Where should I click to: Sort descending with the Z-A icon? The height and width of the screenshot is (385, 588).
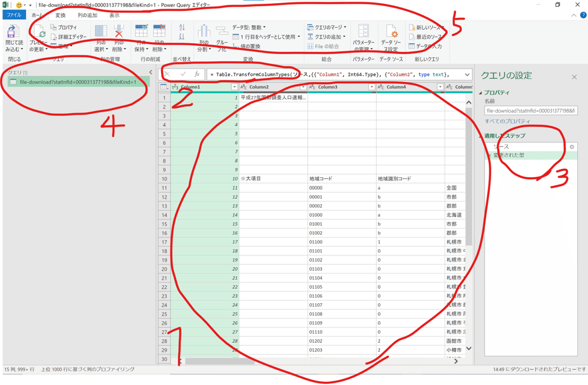[x=182, y=36]
